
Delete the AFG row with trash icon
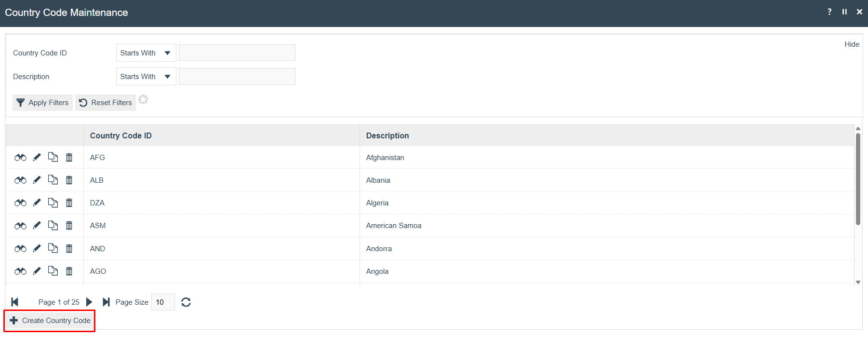pyautogui.click(x=69, y=157)
